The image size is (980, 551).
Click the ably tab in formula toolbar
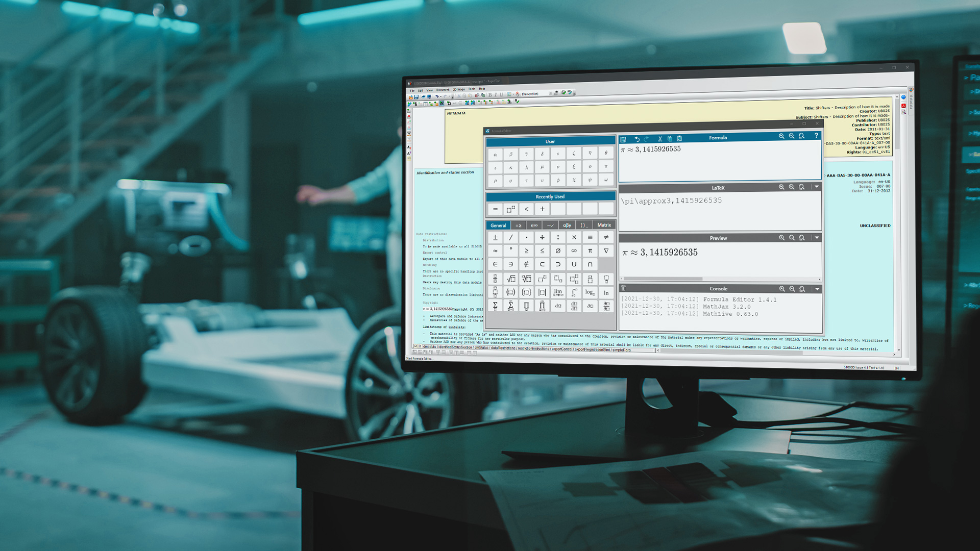[x=568, y=224]
